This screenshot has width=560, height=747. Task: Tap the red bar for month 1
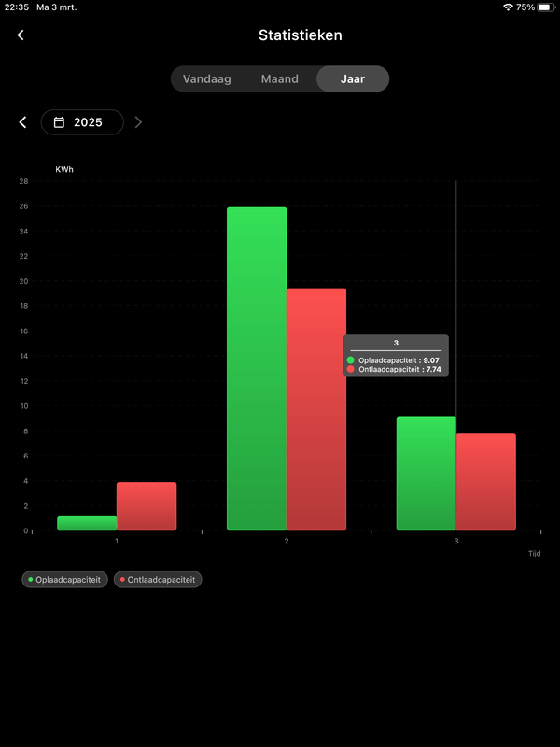pyautogui.click(x=147, y=506)
